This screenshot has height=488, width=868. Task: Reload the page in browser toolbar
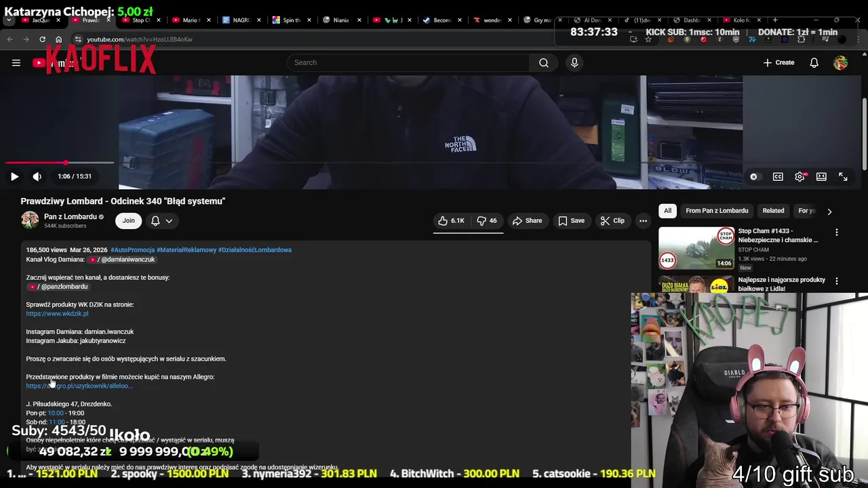42,39
